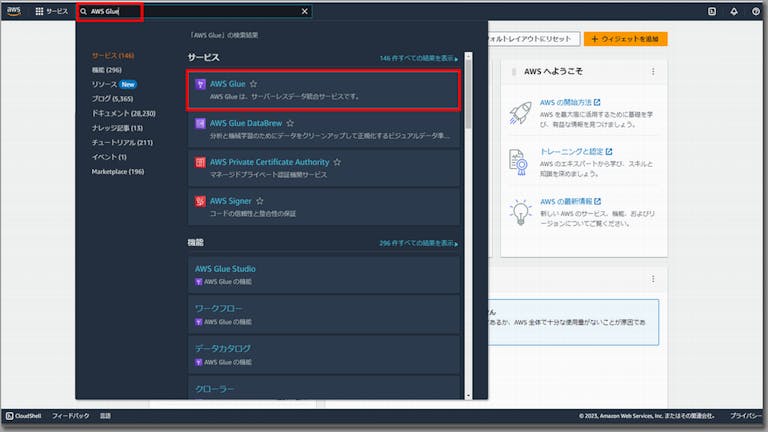The height and width of the screenshot is (432, 768).
Task: Show all 146 service results
Action: 419,58
